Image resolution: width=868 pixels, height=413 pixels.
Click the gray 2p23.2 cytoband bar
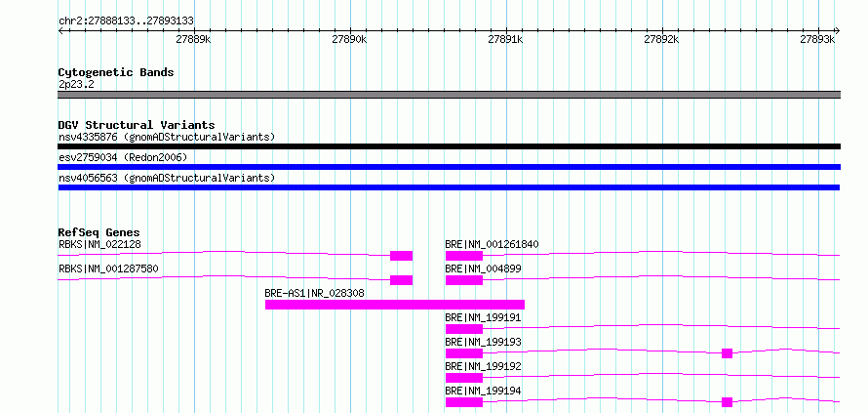[449, 95]
